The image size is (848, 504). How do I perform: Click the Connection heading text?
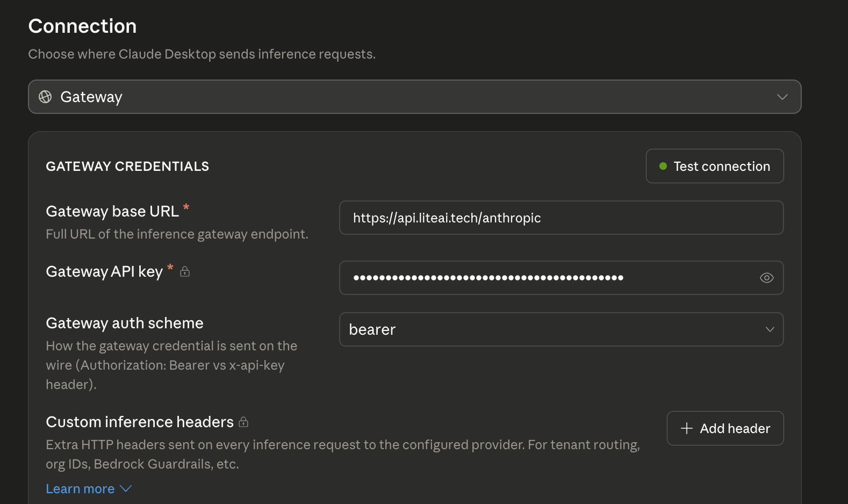coord(82,26)
